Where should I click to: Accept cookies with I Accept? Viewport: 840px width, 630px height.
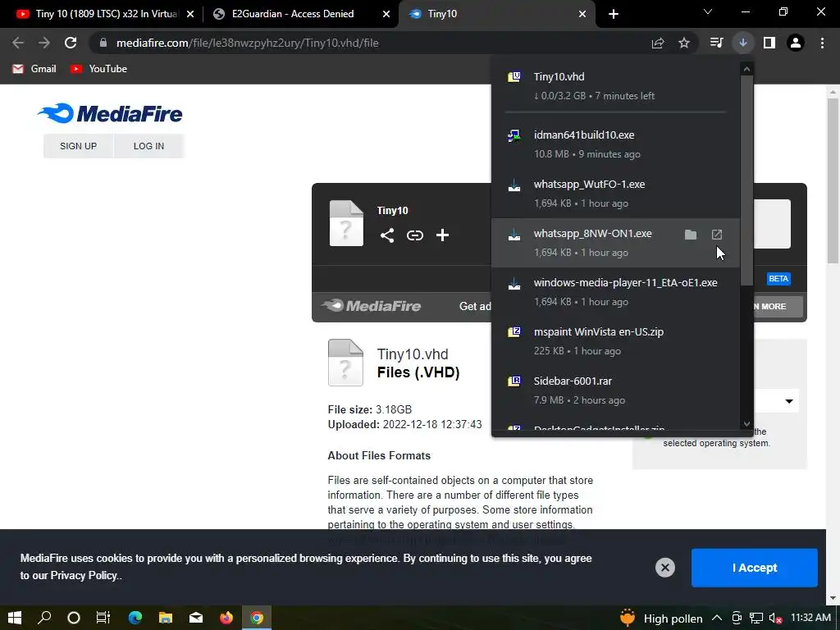point(755,568)
